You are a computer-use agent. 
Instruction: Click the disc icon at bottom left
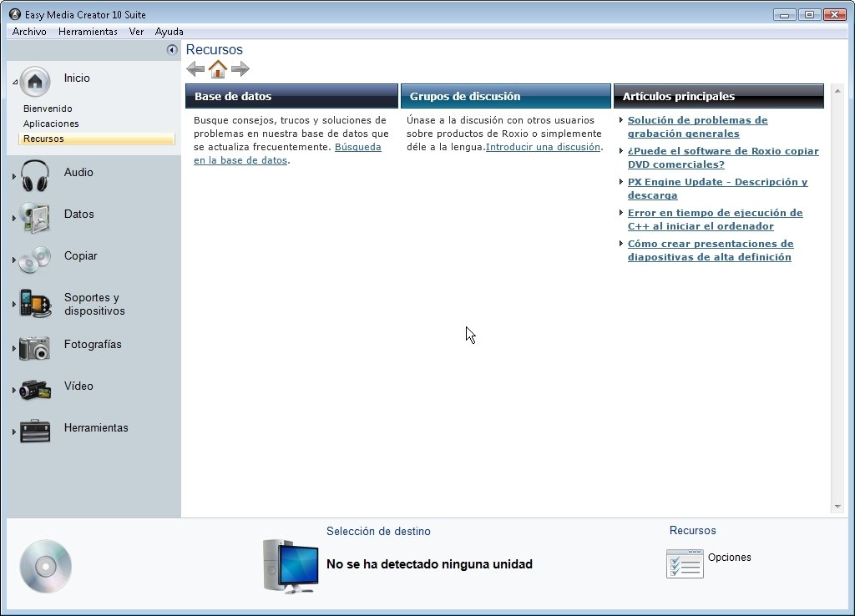coord(46,567)
